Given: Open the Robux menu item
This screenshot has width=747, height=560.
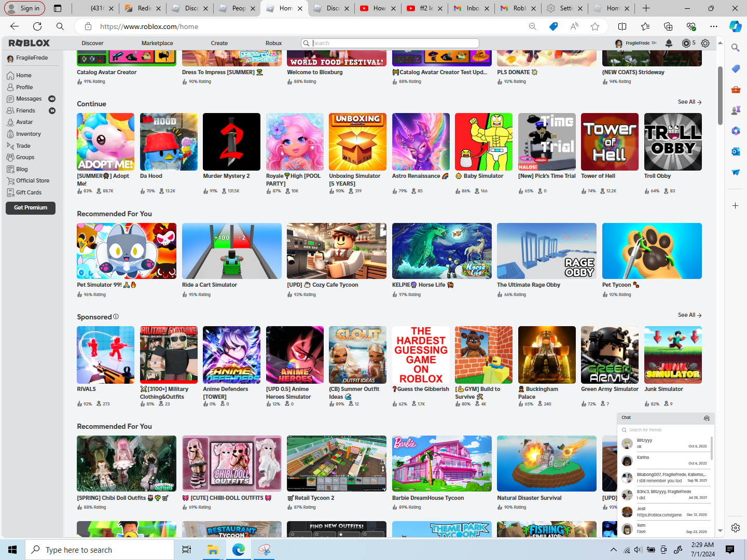Looking at the screenshot, I should (x=274, y=43).
